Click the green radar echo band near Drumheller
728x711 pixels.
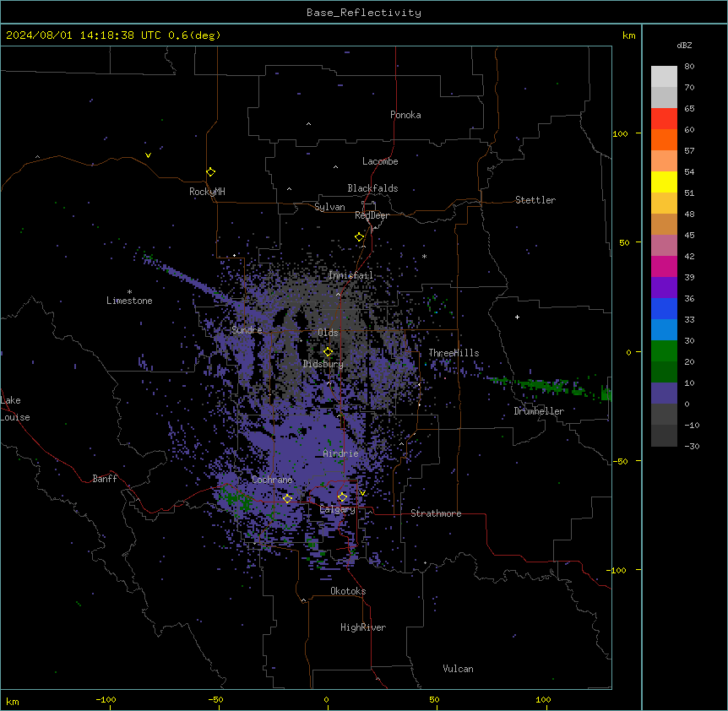tap(550, 386)
